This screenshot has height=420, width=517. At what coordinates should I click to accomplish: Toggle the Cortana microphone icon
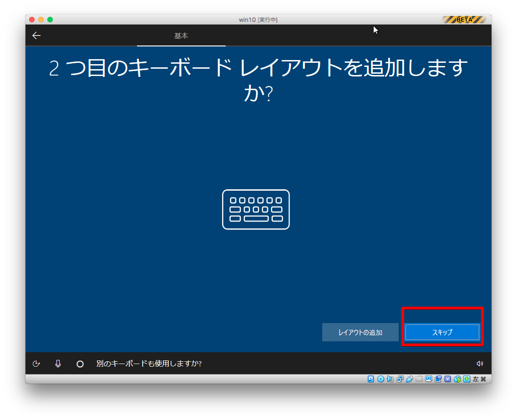[x=58, y=364]
